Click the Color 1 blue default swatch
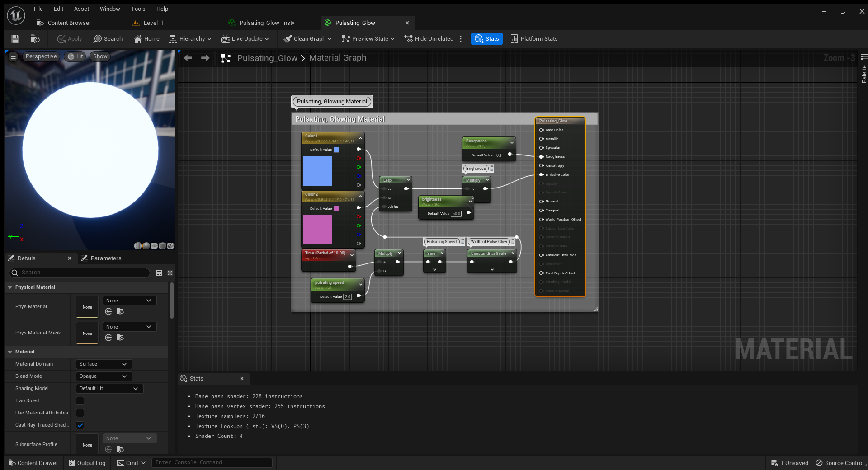 pyautogui.click(x=336, y=150)
